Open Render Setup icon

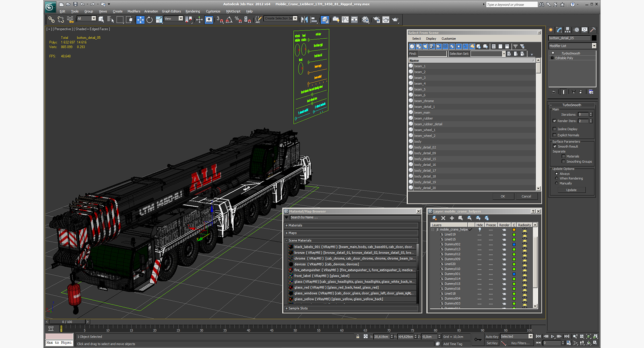coord(376,20)
